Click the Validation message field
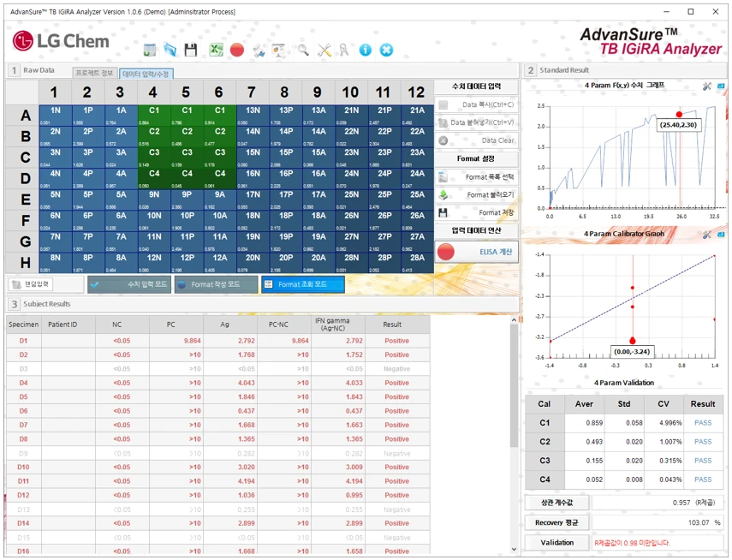732x560 pixels. coord(658,543)
